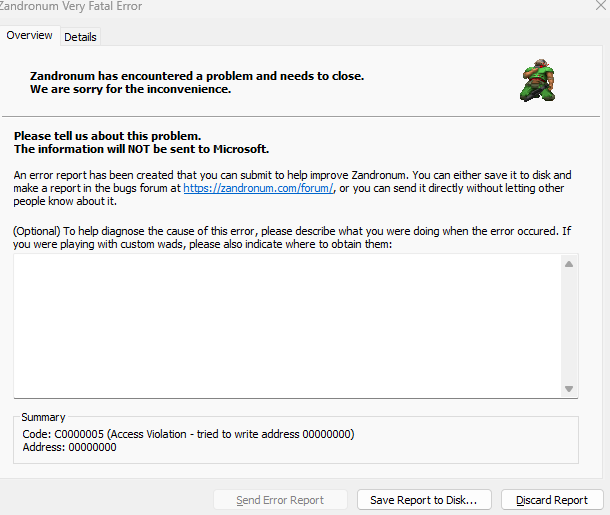Screen dimensions: 610x515
Task: Click the C0000005 Access Violation code line
Action: pyautogui.click(x=188, y=434)
